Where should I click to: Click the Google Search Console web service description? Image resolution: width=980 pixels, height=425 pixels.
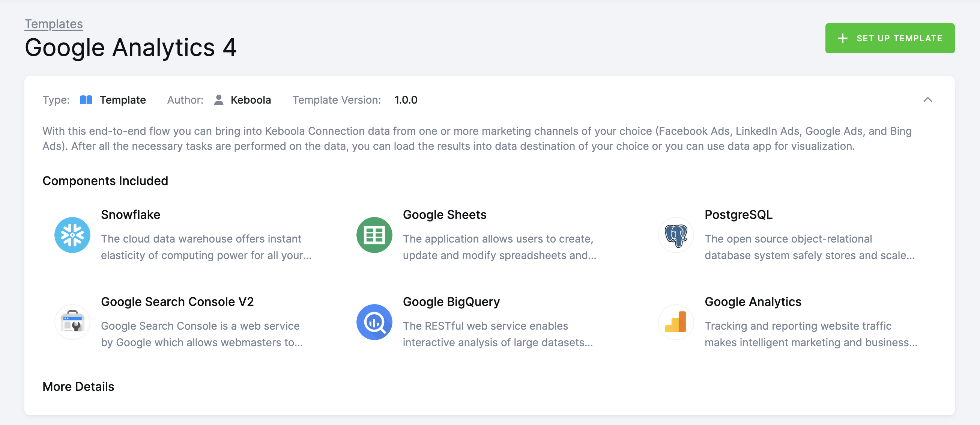201,334
